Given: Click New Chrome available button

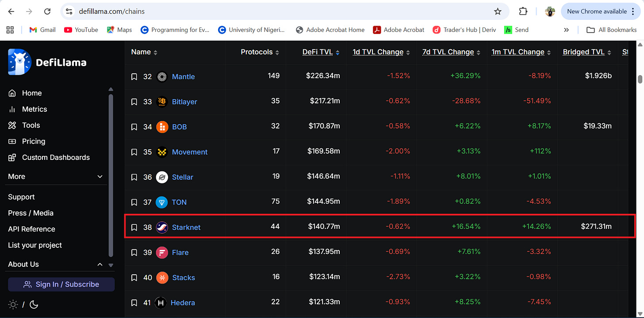Looking at the screenshot, I should (x=601, y=11).
